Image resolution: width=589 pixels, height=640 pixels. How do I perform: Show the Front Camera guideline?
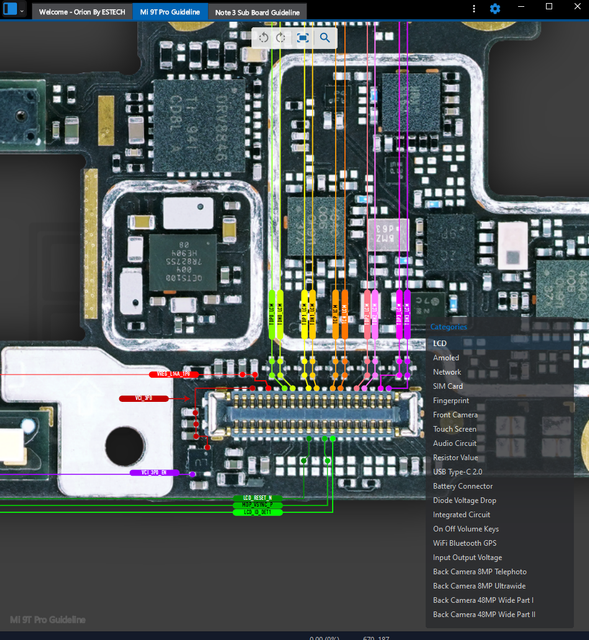(500, 415)
